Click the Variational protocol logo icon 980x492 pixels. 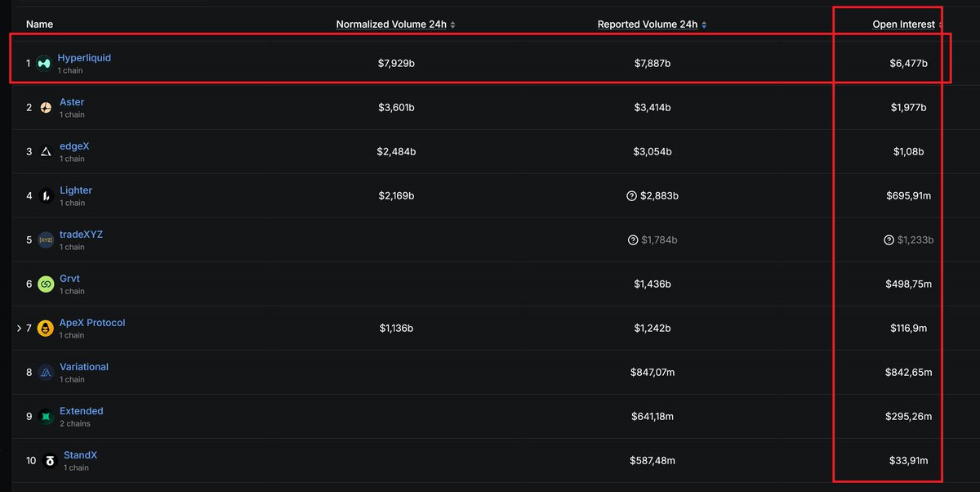46,372
